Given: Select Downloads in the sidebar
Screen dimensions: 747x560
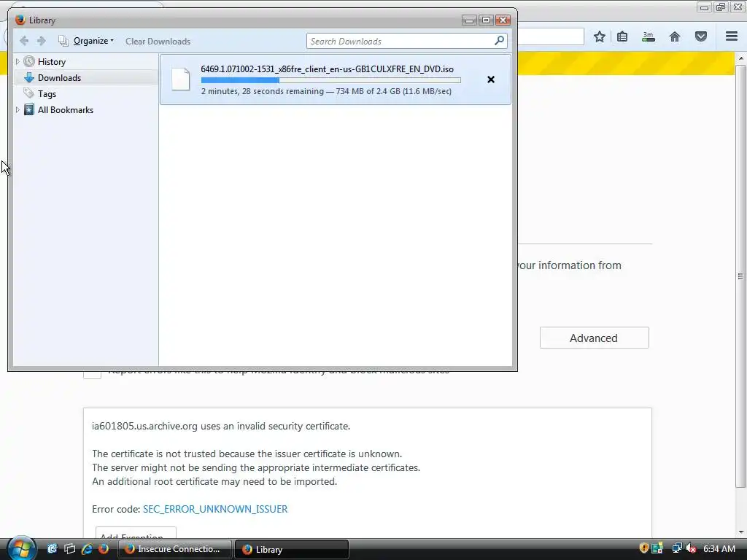Looking at the screenshot, I should 59,77.
